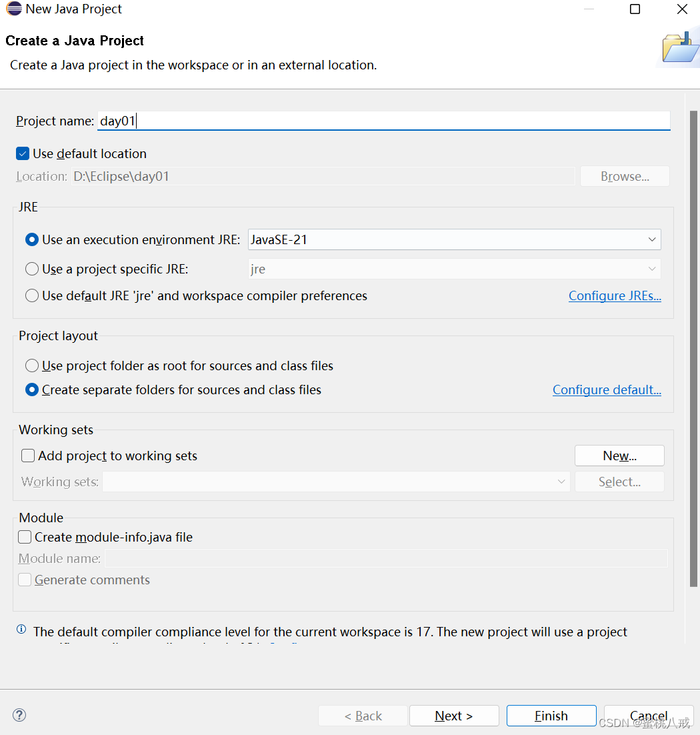
Task: Choose Use project folder as root option
Action: pyautogui.click(x=32, y=365)
